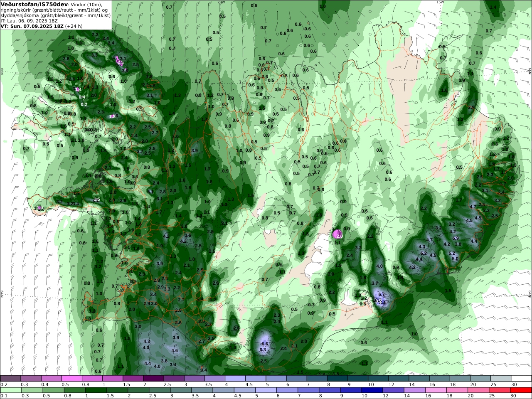
Task: Pick the violet rain swatch labeled 12
Action: (x=393, y=390)
